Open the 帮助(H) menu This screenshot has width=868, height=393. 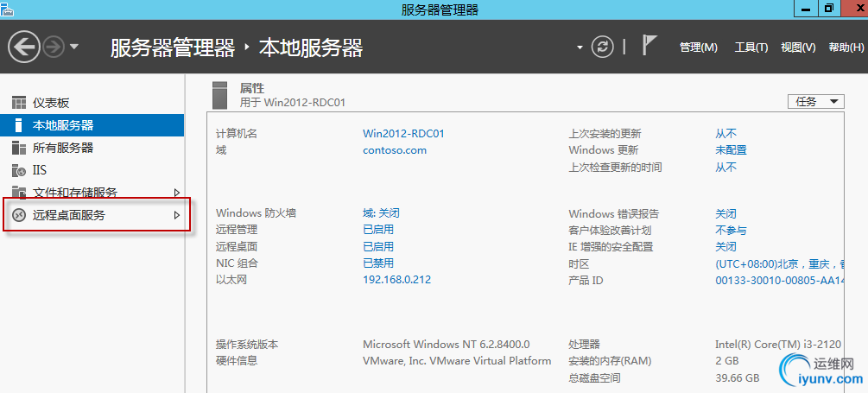[846, 48]
